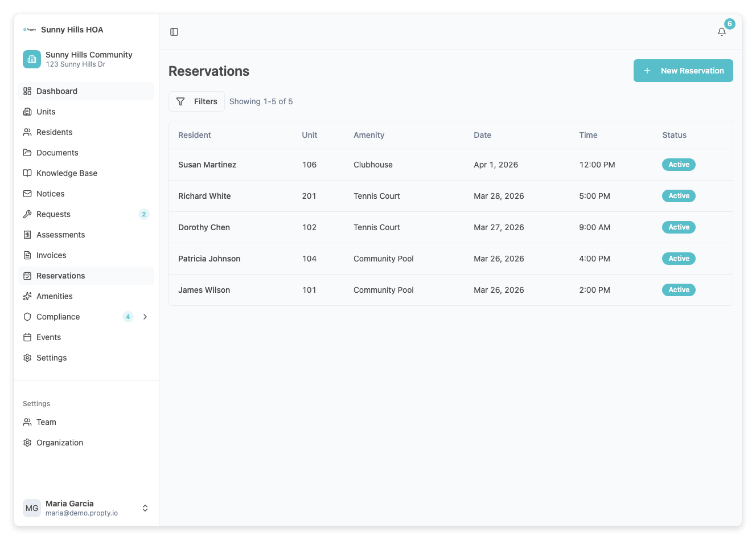Screen dimensions: 756x540
Task: Click the Documents folder icon
Action: (27, 153)
